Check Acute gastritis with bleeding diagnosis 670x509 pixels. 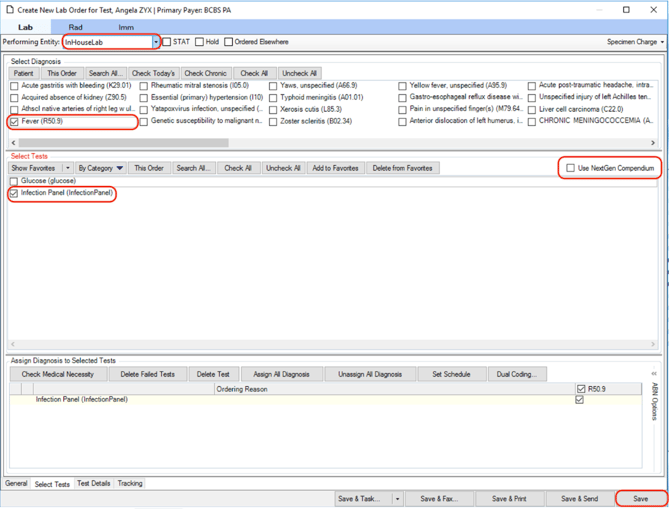(x=14, y=86)
